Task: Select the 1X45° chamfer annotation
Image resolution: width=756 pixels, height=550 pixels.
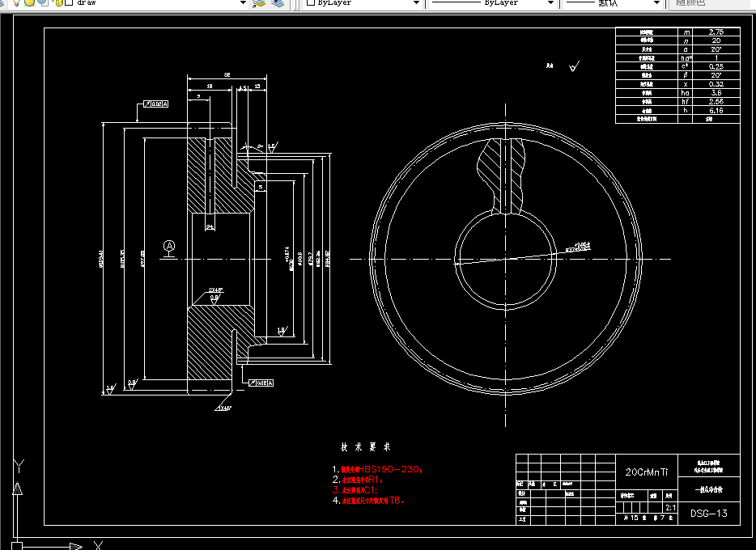Action: coord(225,408)
